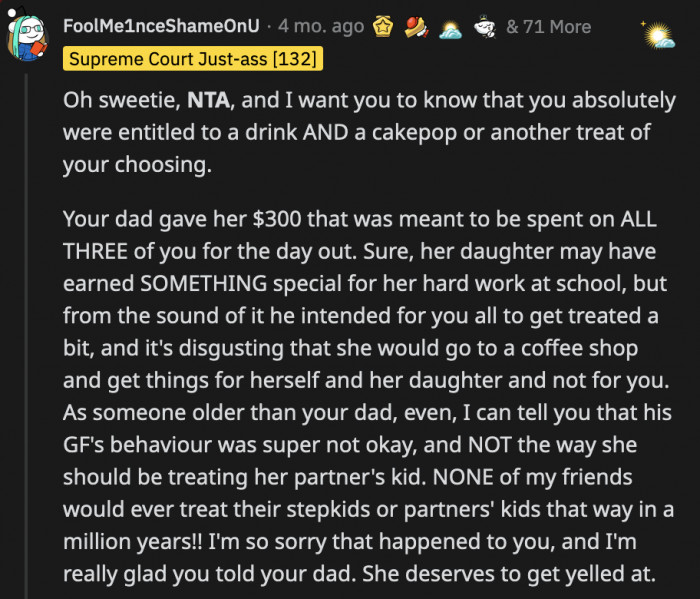This screenshot has width=700, height=599.
Task: Click the first paragraph starting 'Oh sweetie'
Action: pyautogui.click(x=360, y=133)
